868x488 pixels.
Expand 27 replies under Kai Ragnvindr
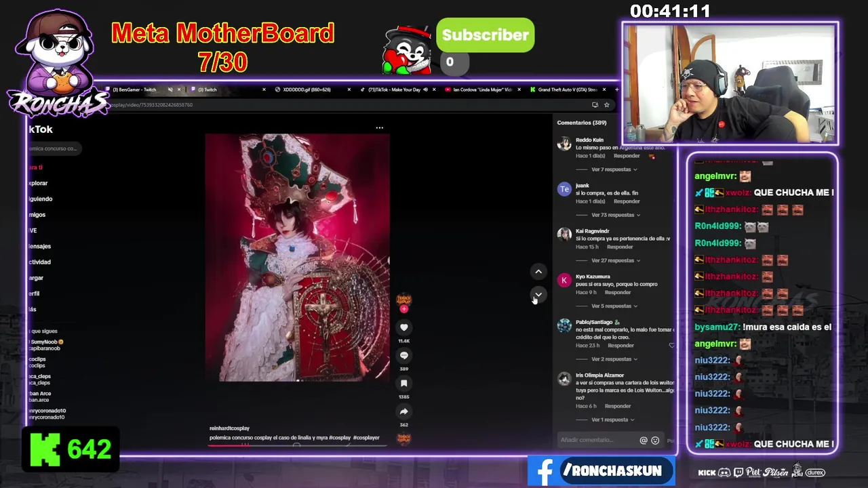coord(616,260)
